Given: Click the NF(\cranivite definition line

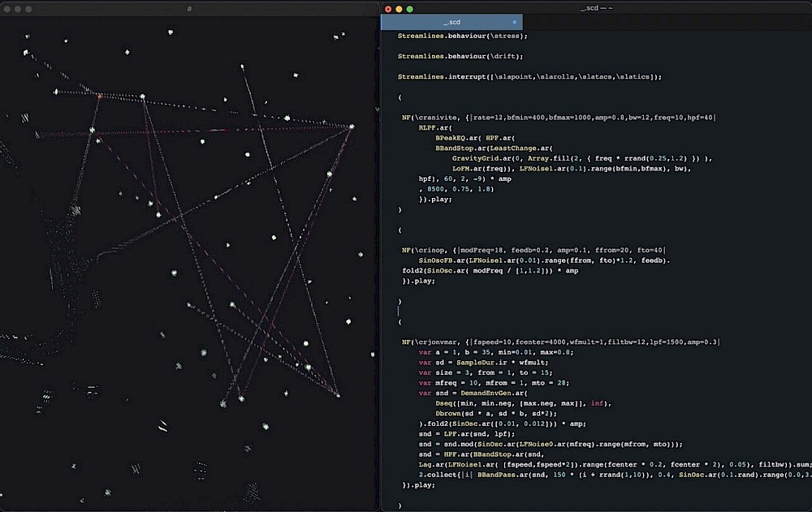Looking at the screenshot, I should [x=559, y=118].
